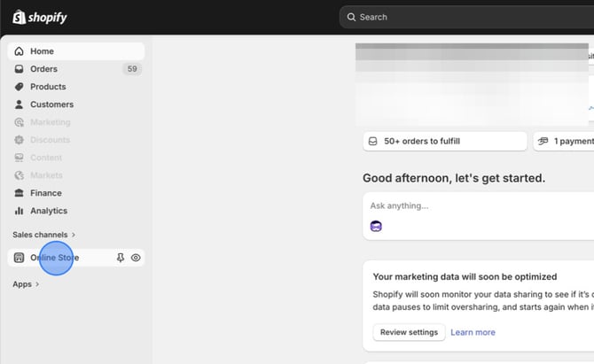Screen dimensions: 594x364
Task: Open the Orders section
Action: click(x=75, y=69)
